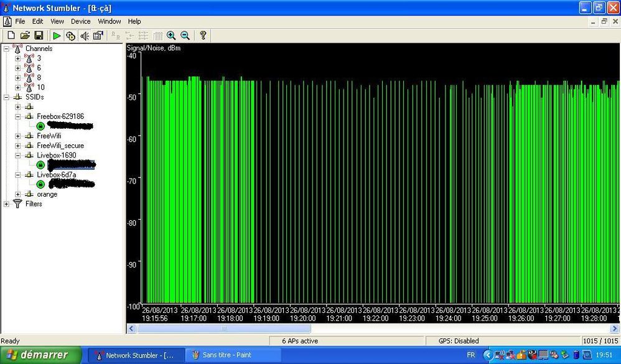The image size is (621, 364).
Task: Click the Help question mark icon
Action: click(x=203, y=35)
